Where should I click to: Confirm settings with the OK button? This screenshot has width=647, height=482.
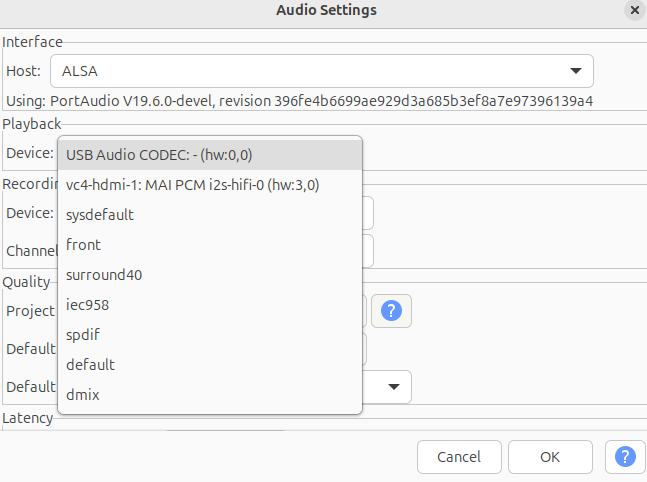[x=550, y=457]
